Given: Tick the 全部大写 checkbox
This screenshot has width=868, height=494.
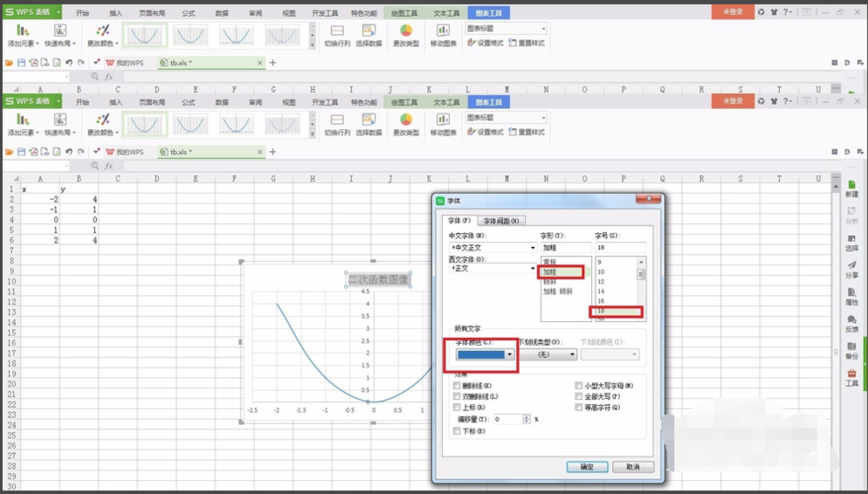Looking at the screenshot, I should pyautogui.click(x=579, y=396).
